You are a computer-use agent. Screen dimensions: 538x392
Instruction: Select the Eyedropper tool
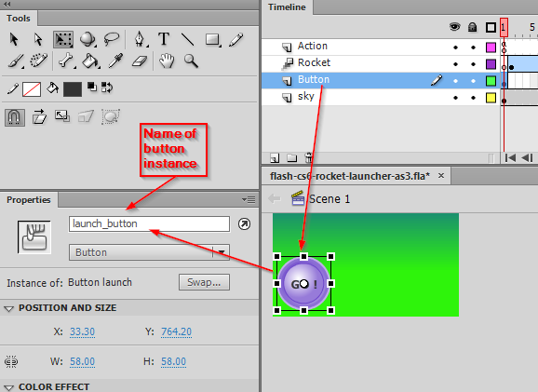pos(115,61)
